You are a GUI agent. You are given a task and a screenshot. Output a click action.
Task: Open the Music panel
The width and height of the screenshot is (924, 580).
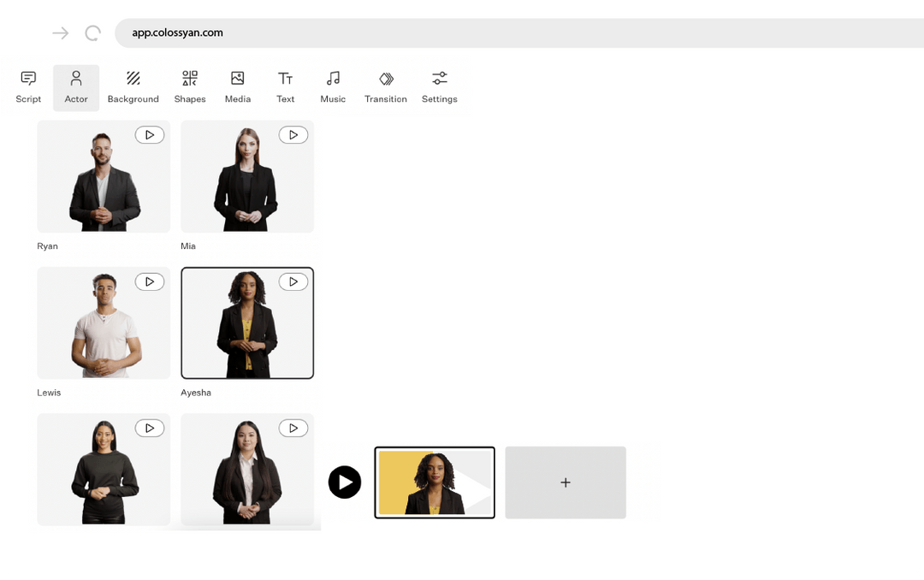(333, 86)
